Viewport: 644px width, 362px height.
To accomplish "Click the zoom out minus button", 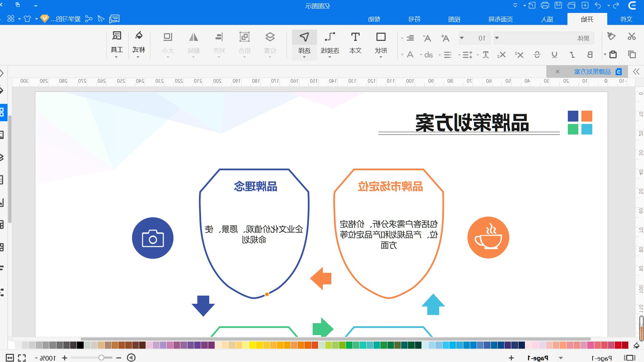I will coord(119,358).
